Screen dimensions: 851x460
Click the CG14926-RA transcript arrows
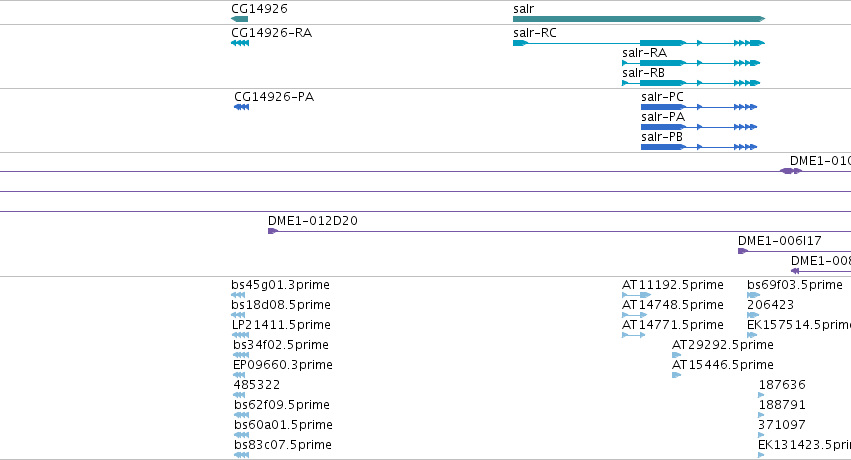click(x=240, y=43)
